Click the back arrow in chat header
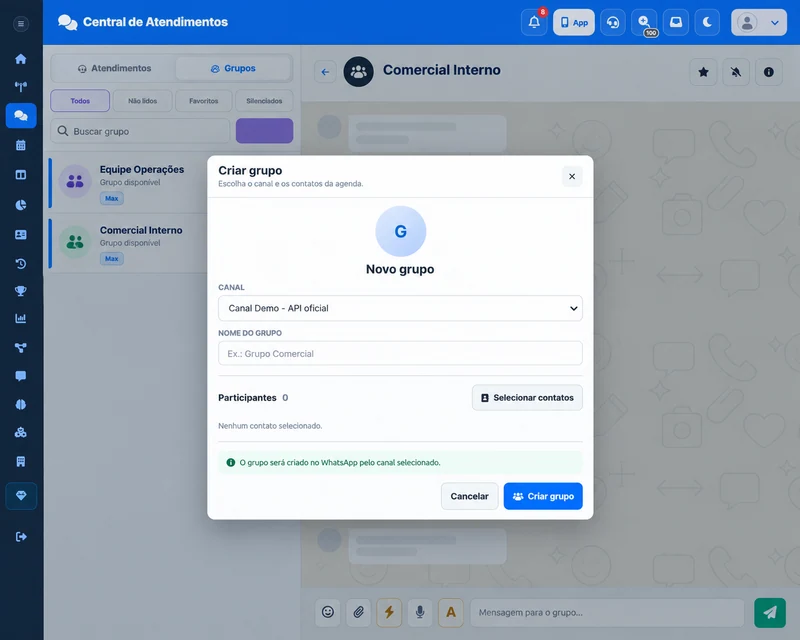 (x=325, y=72)
